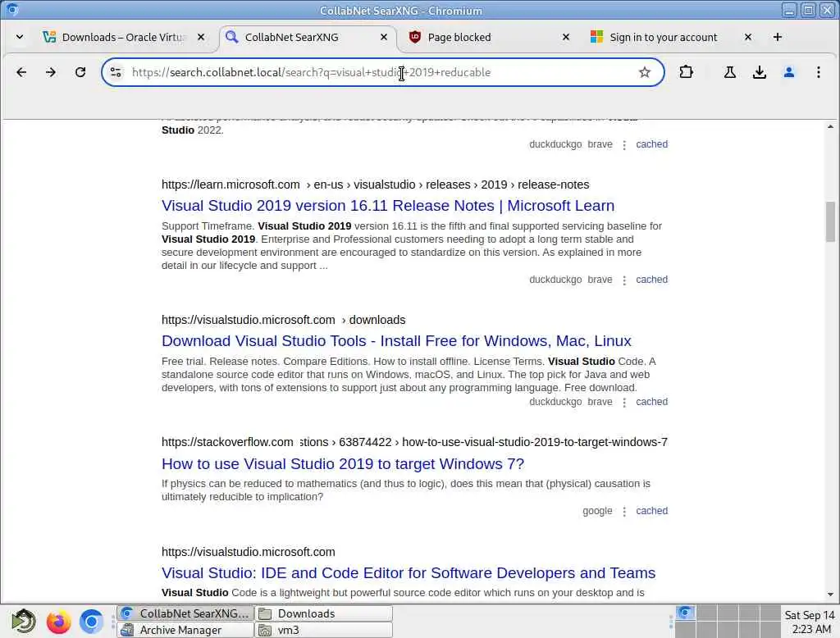This screenshot has width=840, height=638.
Task: Open Chromium three-dot menu
Action: click(818, 72)
